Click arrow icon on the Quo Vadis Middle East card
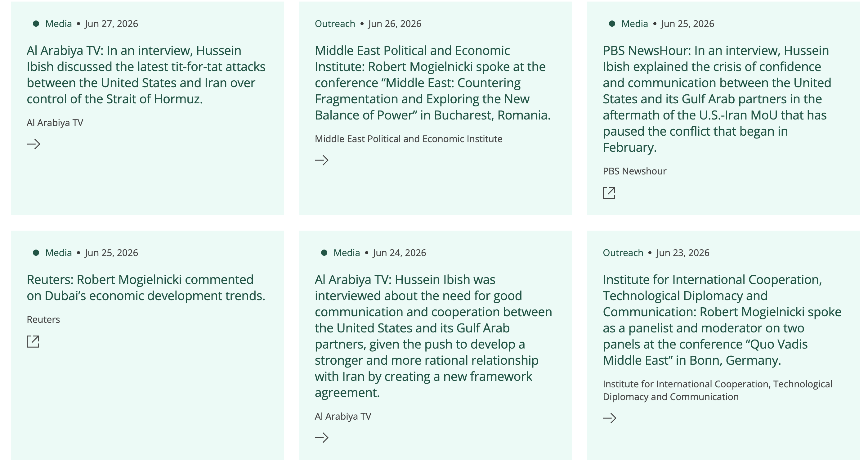Viewport: 868px width, 460px height. (610, 418)
